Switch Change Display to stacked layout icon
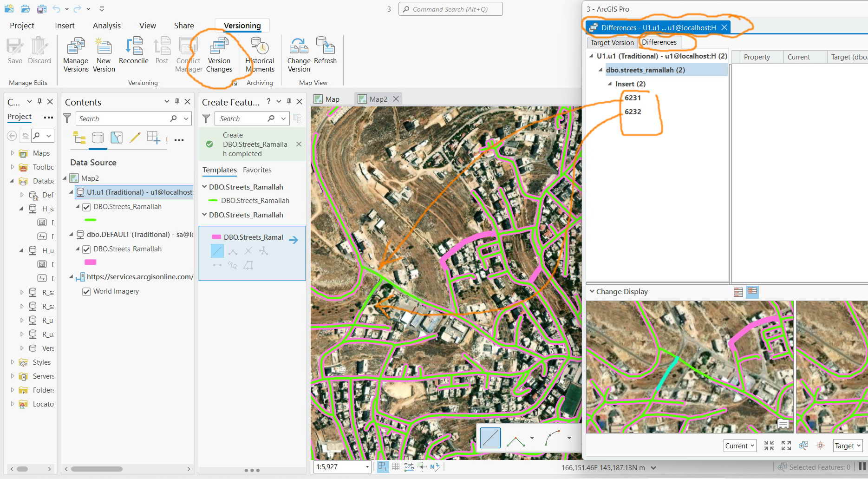 pyautogui.click(x=738, y=292)
